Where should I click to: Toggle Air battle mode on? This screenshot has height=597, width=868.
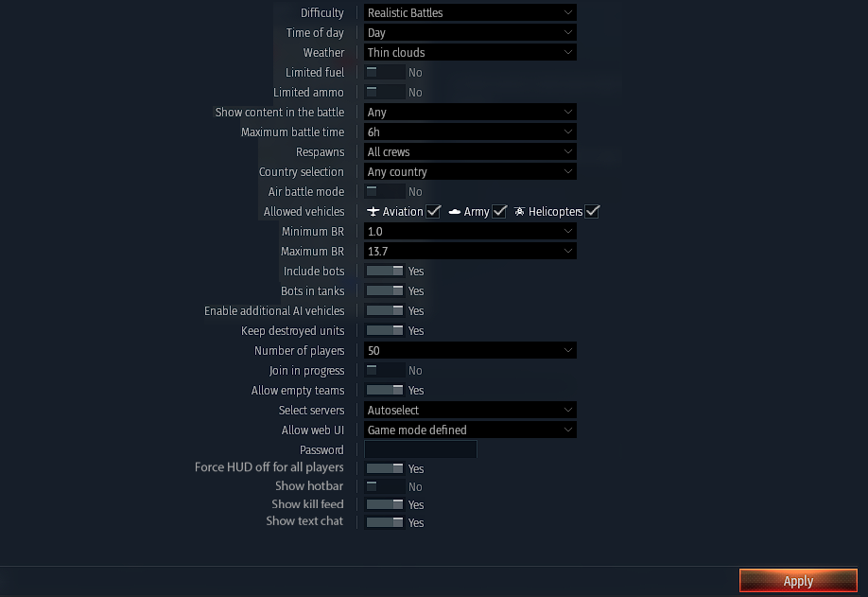click(385, 192)
